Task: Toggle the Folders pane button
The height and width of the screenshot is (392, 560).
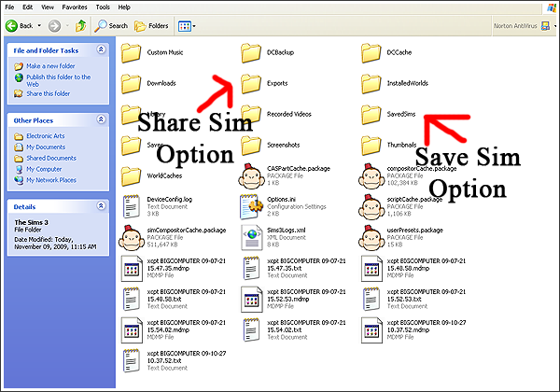Action: click(151, 26)
